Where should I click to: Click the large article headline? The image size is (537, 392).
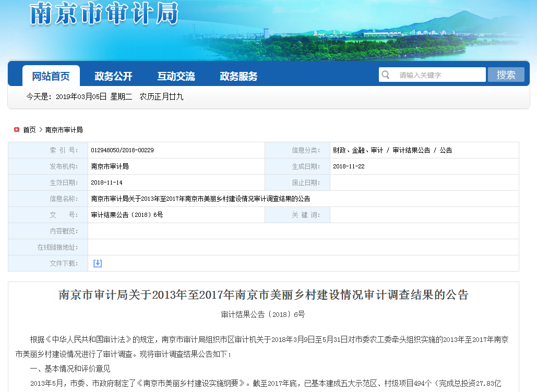point(263,295)
